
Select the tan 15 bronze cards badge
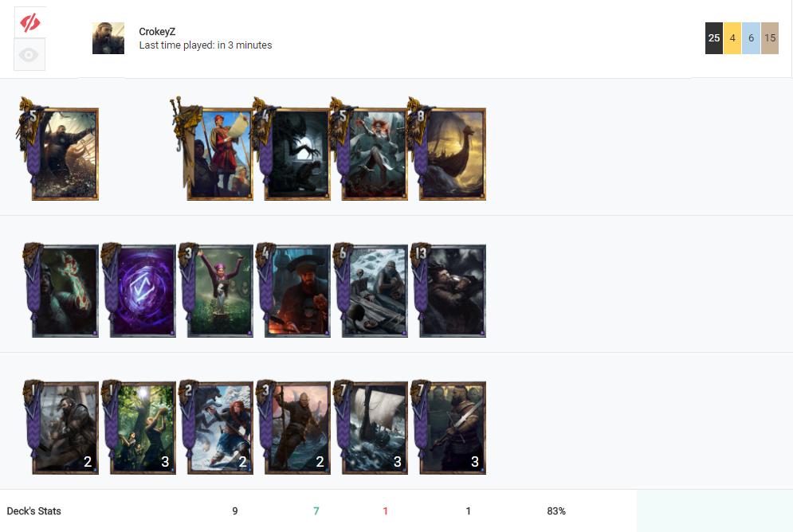click(770, 38)
